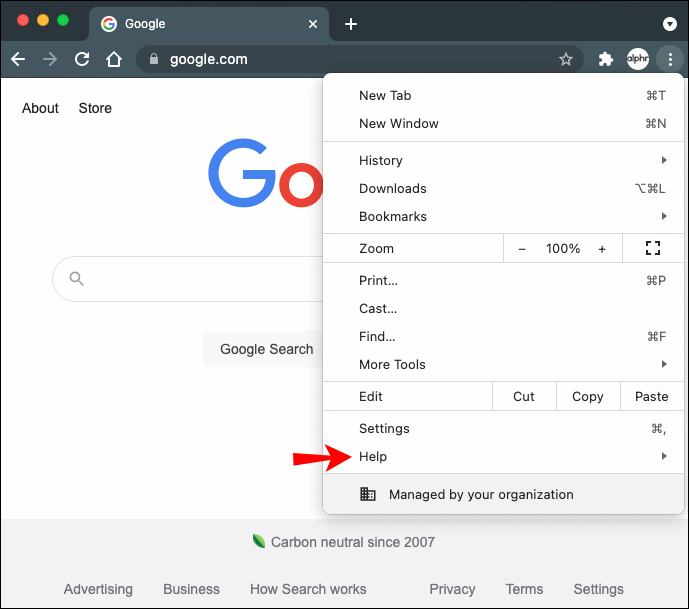Image resolution: width=689 pixels, height=609 pixels.
Task: Click the 100% zoom level value
Action: tap(563, 249)
